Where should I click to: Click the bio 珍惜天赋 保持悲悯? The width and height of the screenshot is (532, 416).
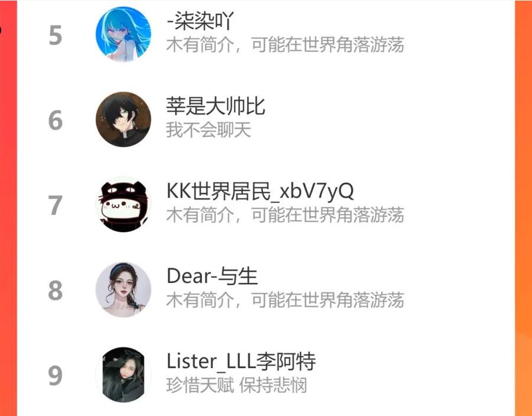pos(236,385)
